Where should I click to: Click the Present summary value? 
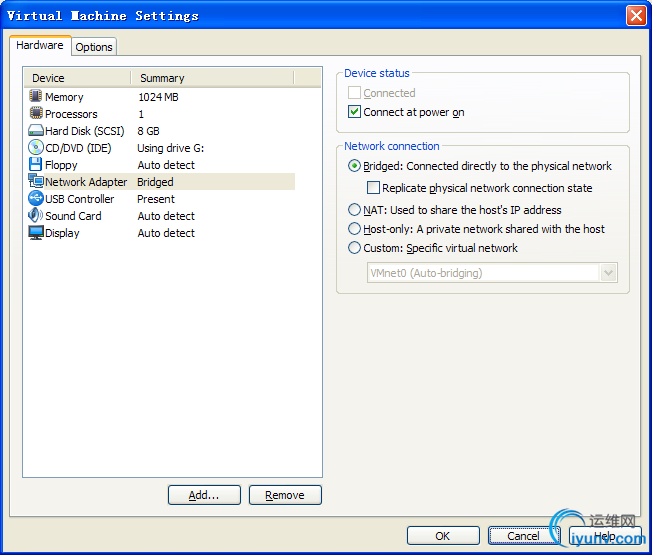pos(156,199)
